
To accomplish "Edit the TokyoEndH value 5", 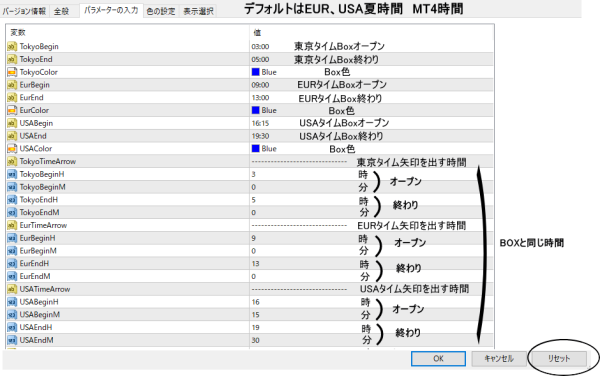I will (x=253, y=200).
